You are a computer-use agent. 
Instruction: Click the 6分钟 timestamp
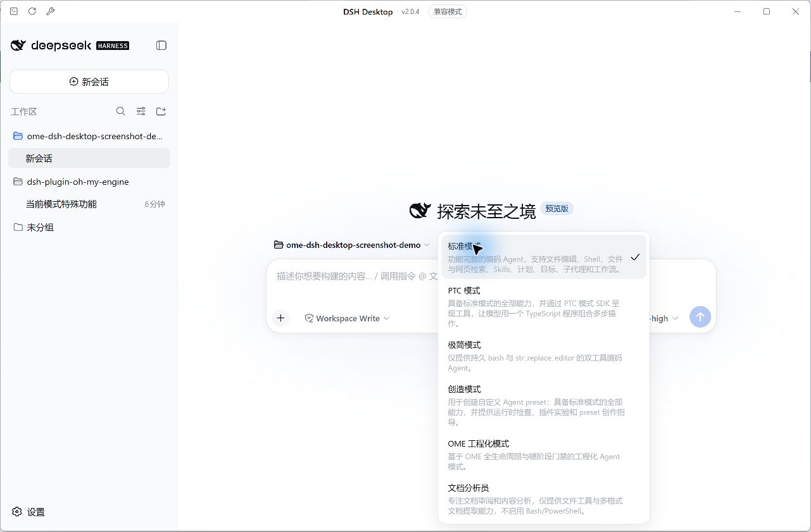coord(155,204)
